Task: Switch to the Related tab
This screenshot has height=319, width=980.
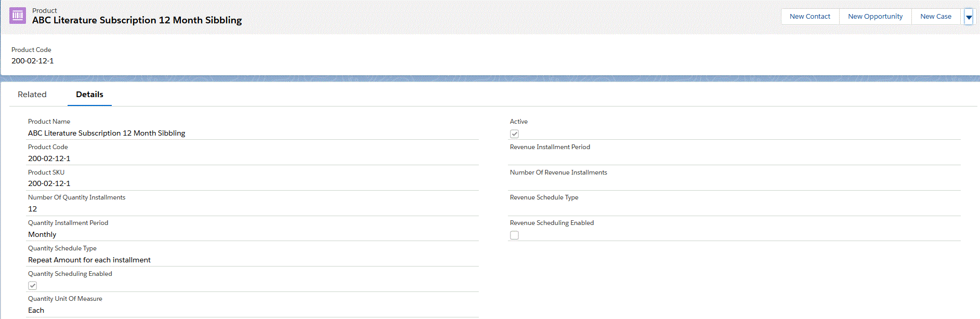Action: click(x=32, y=95)
